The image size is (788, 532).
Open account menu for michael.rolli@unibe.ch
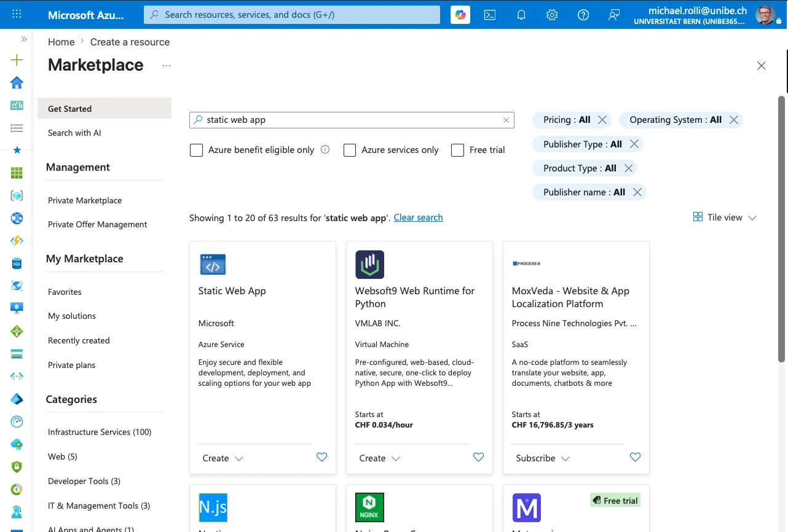(708, 15)
